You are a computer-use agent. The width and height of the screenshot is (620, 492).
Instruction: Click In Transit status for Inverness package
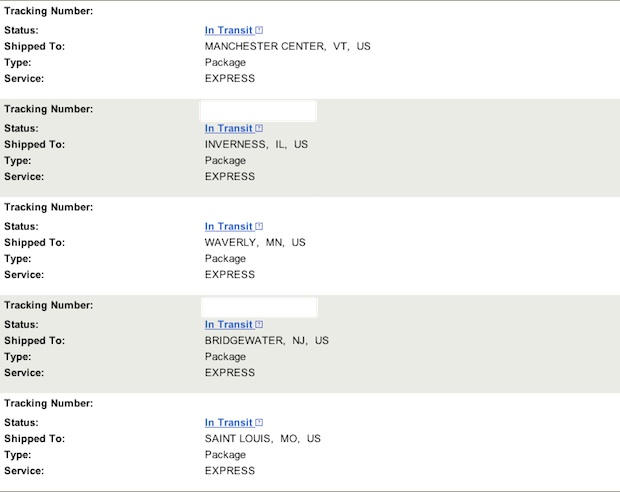click(228, 128)
